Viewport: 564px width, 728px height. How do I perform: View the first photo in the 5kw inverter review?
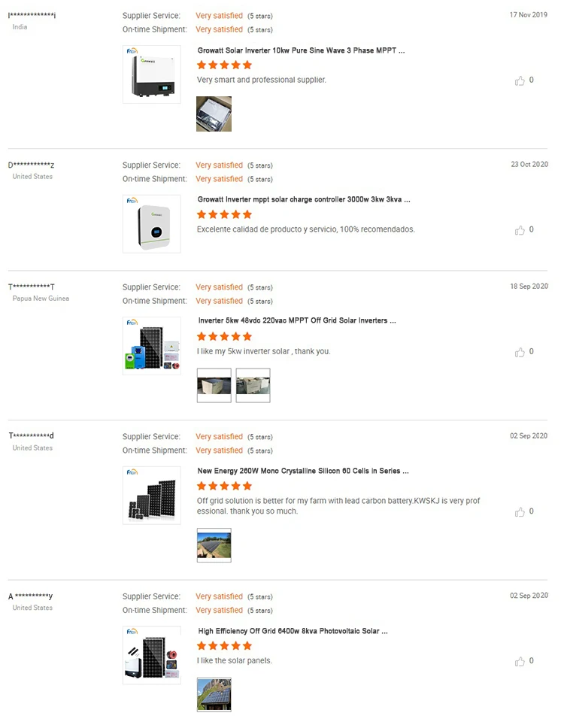(214, 385)
